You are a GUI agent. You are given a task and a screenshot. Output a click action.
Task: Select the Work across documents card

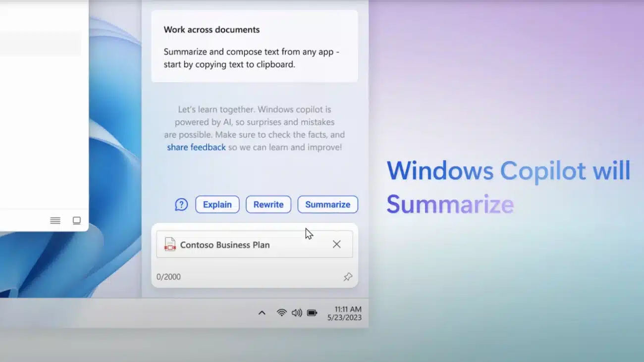point(254,46)
